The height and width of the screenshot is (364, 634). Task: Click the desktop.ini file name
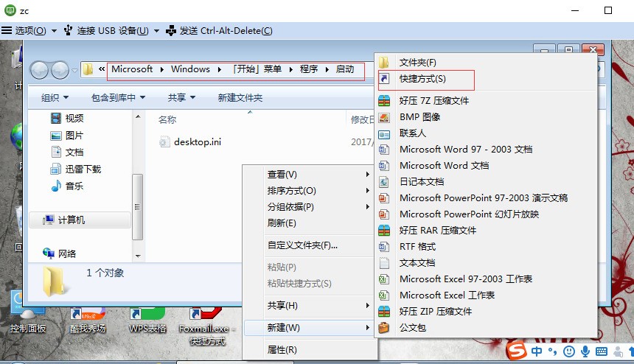pyautogui.click(x=198, y=141)
